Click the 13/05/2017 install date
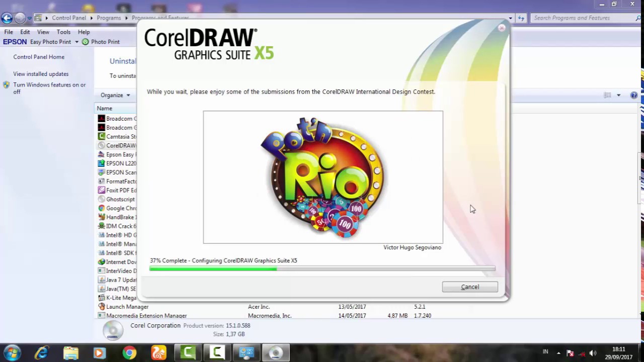644x362 pixels. tap(352, 307)
